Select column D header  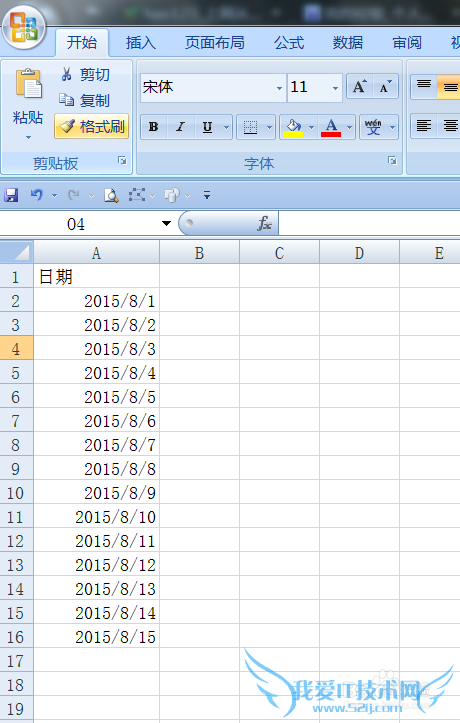pyautogui.click(x=359, y=253)
